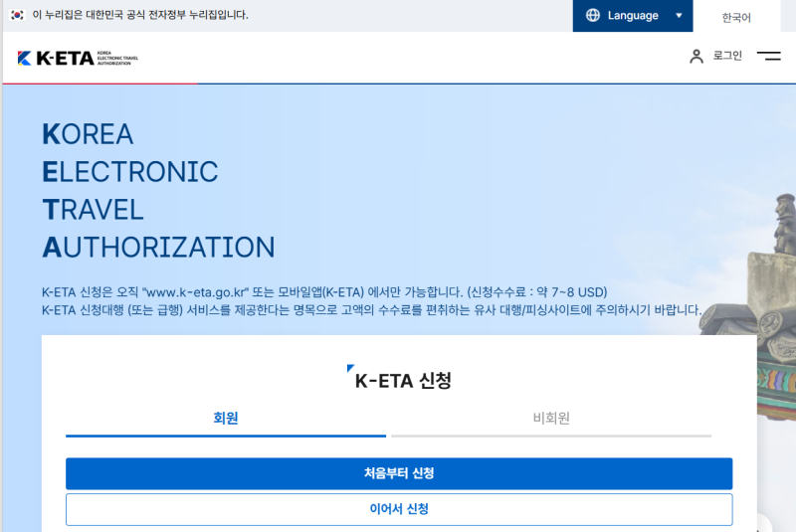Screen dimensions: 796x532
Task: Click the 한국어 current language label
Action: [x=736, y=18]
